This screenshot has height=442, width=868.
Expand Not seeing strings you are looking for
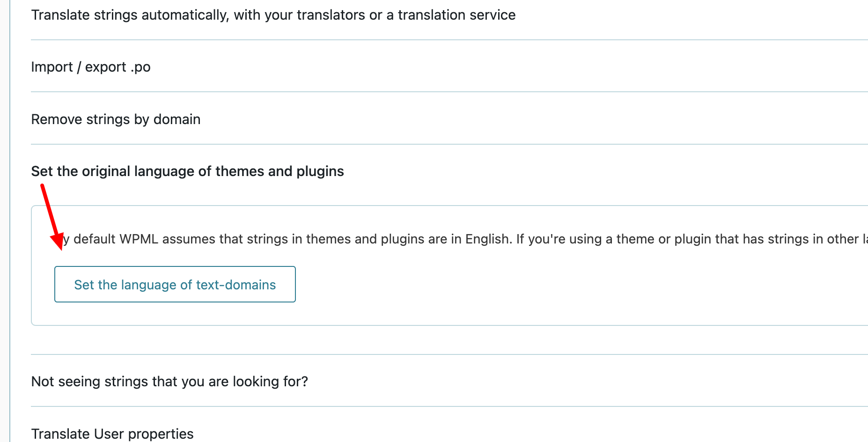point(169,382)
